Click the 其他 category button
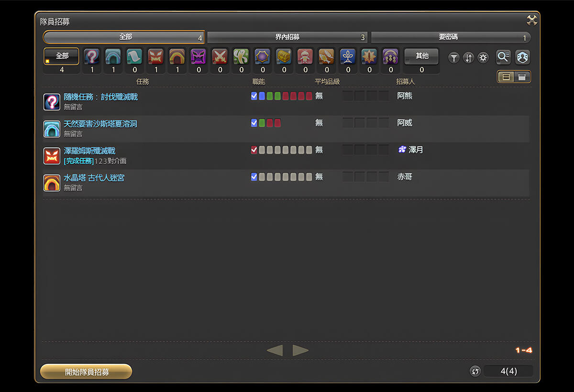The image size is (574, 392). [x=421, y=56]
